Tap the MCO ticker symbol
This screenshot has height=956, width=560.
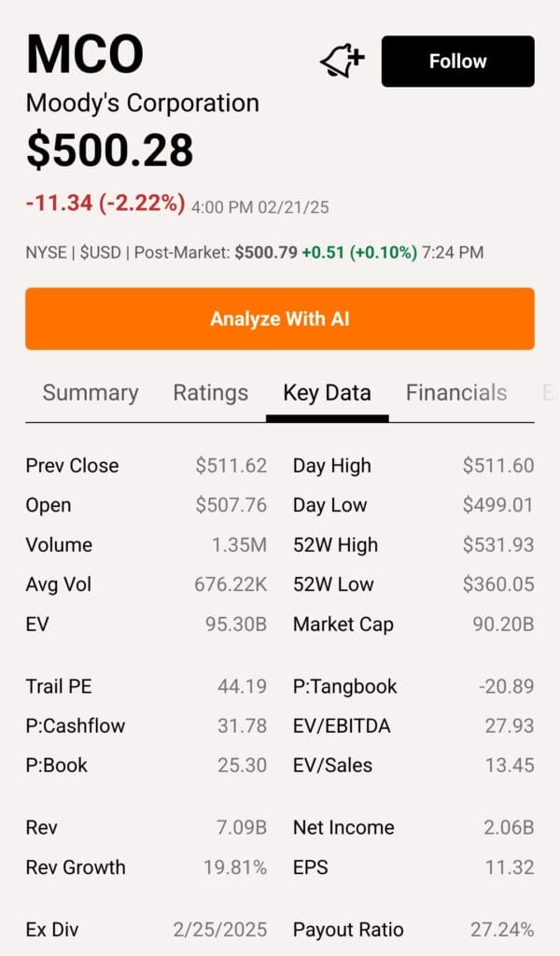83,54
